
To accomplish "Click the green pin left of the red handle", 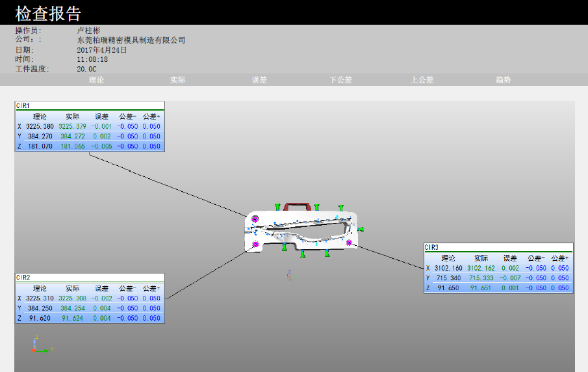I will tap(278, 206).
